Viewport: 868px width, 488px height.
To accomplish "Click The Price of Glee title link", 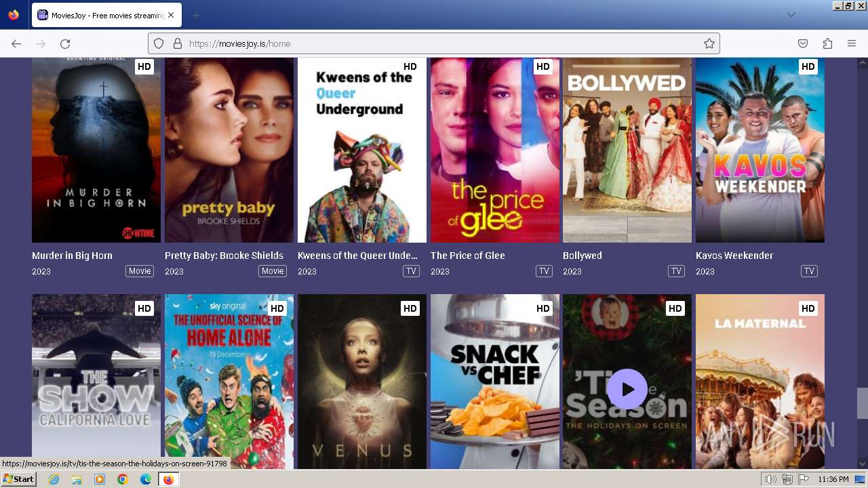I will [x=467, y=256].
